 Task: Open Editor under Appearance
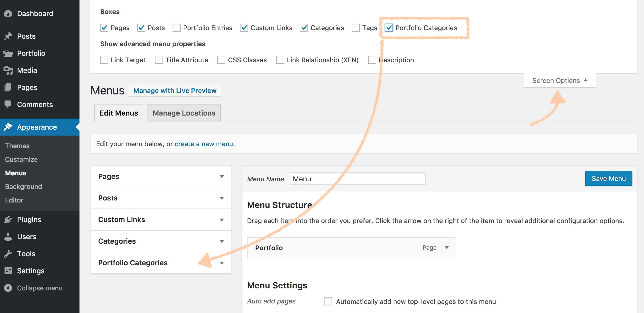pyautogui.click(x=14, y=200)
